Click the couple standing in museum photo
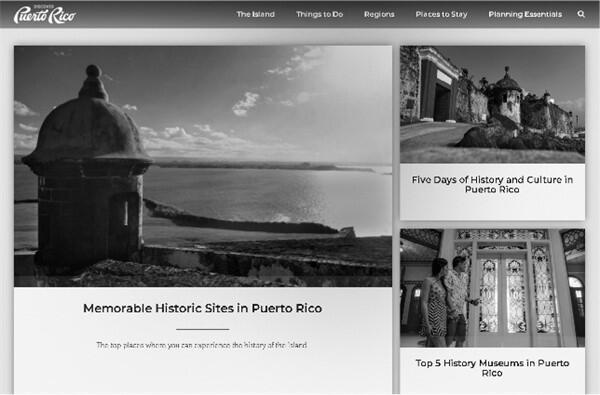This screenshot has height=395, width=600. click(x=448, y=301)
